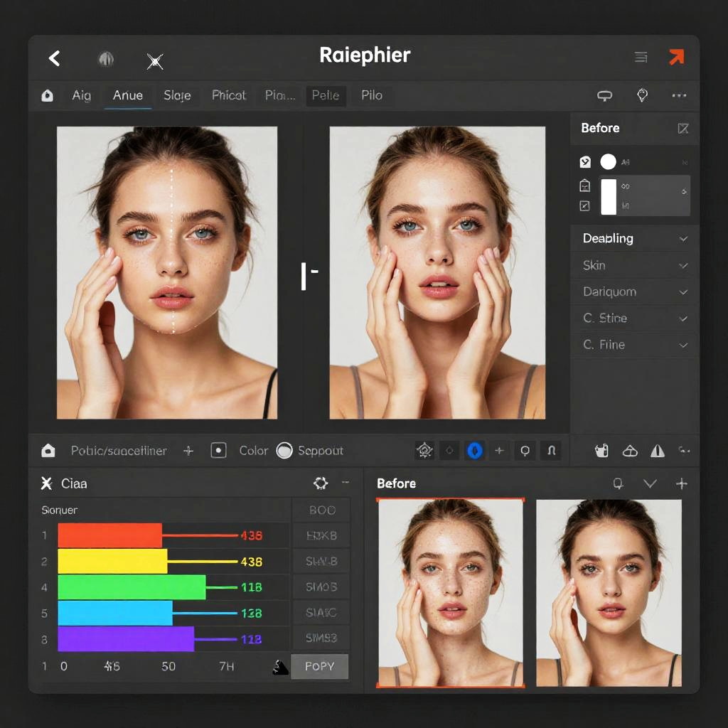Click the BOO button above channel list
This screenshot has width=728, height=728.
point(321,510)
